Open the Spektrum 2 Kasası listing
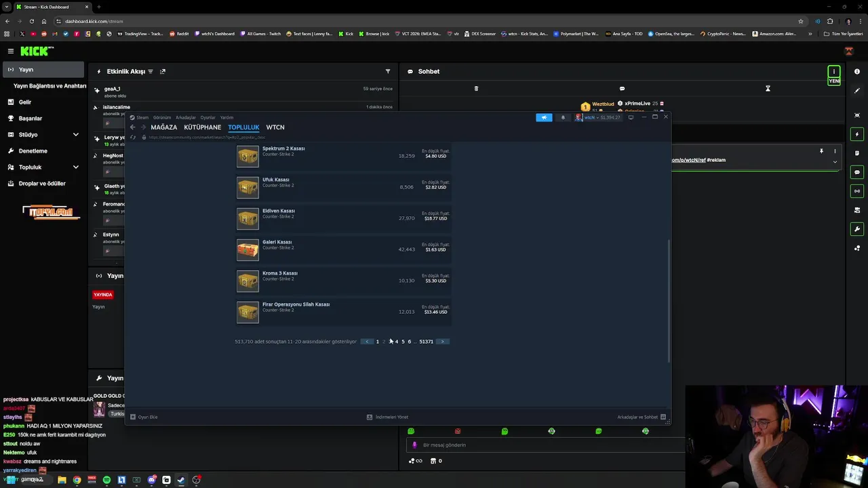868x488 pixels. (343, 156)
